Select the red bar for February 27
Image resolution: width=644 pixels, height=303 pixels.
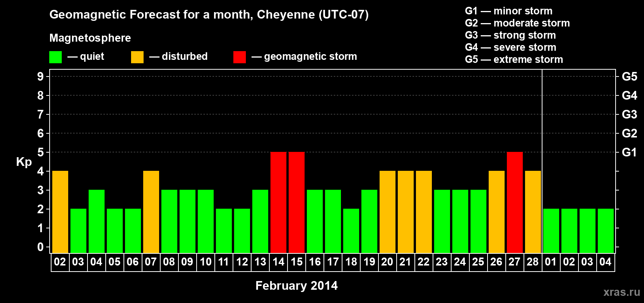click(515, 202)
